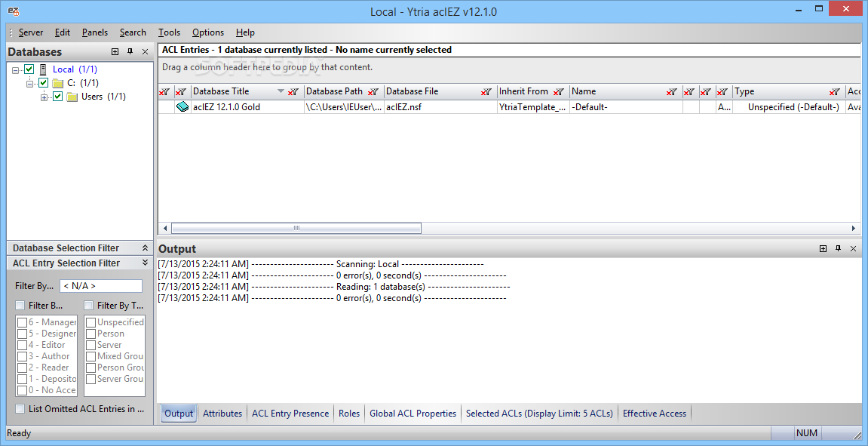Image resolution: width=868 pixels, height=446 pixels.
Task: Open the Panels menu
Action: coord(95,32)
